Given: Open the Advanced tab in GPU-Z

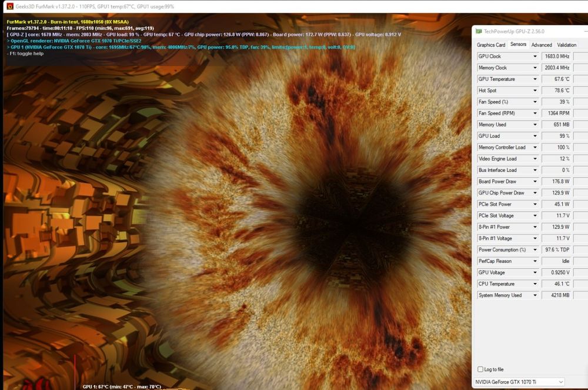Looking at the screenshot, I should 542,45.
